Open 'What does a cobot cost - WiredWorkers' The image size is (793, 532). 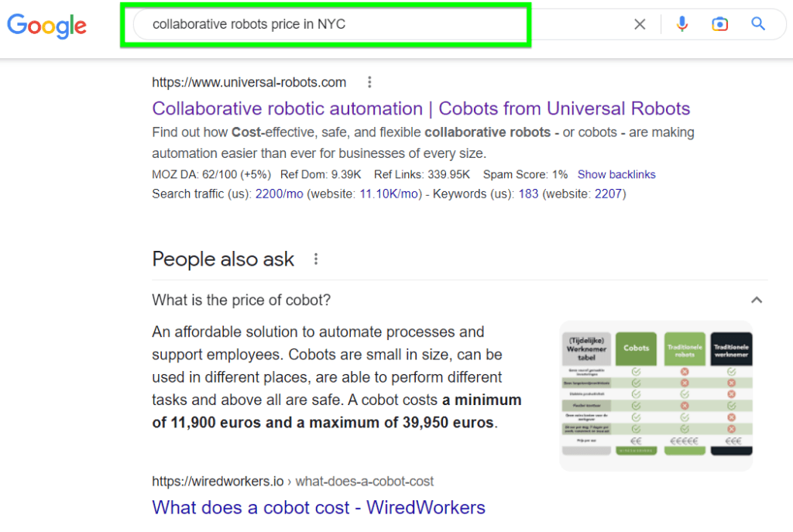click(x=318, y=507)
